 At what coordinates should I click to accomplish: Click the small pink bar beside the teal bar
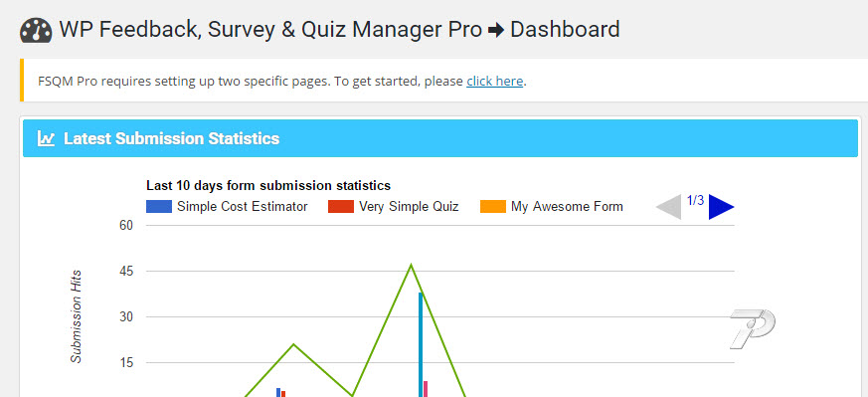426,389
